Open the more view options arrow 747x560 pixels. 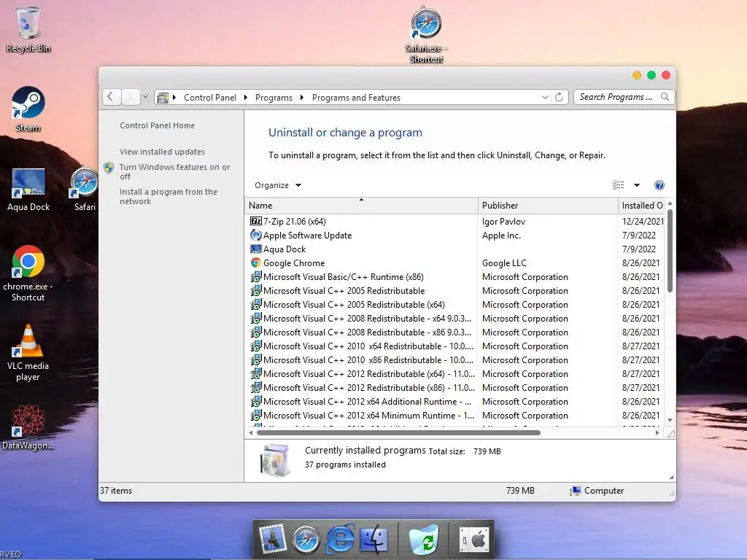[x=637, y=185]
